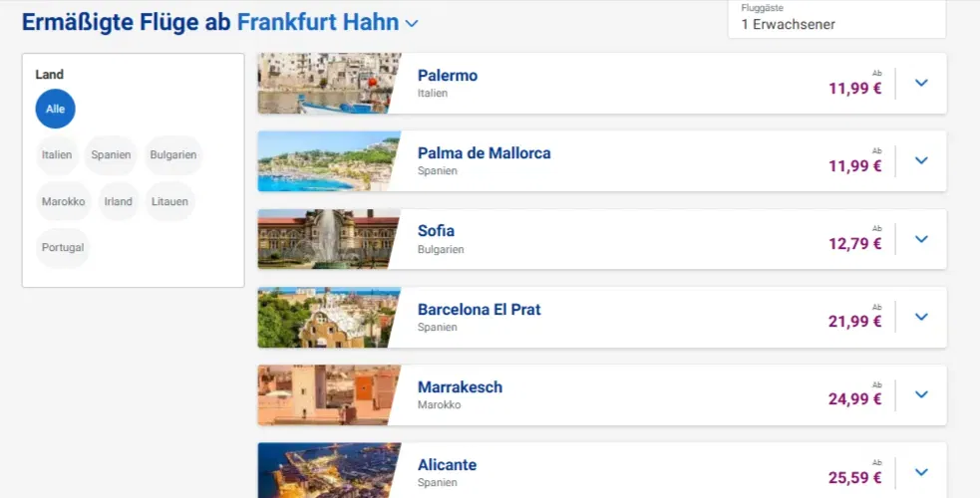This screenshot has height=498, width=980.
Task: Expand the Palma de Mallorca chevron
Action: (x=921, y=160)
